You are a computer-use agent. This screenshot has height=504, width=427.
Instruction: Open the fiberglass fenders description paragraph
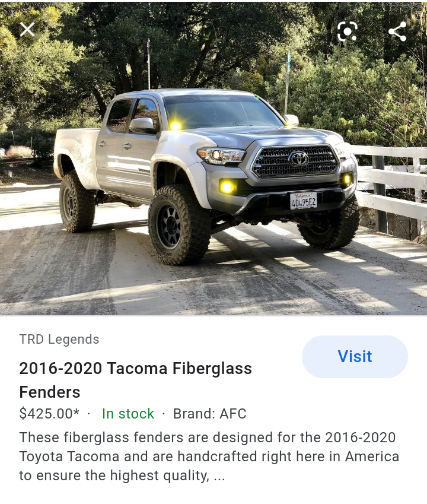[209, 457]
